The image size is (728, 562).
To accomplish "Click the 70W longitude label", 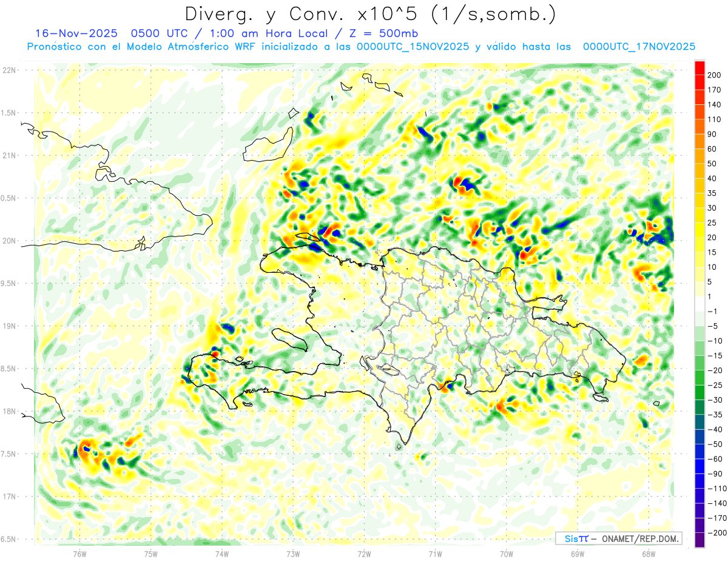I will tap(506, 554).
